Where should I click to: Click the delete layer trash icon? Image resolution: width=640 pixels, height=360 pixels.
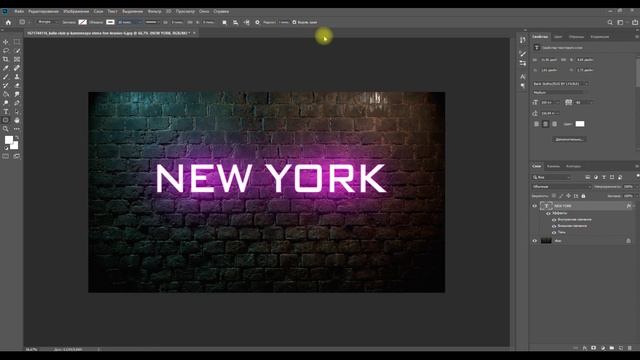(630, 348)
